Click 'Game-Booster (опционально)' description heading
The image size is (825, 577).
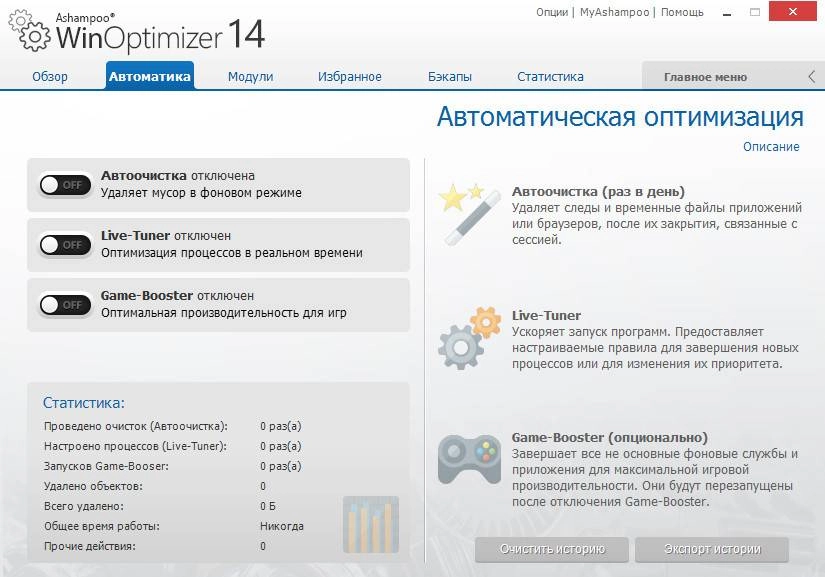pos(610,438)
